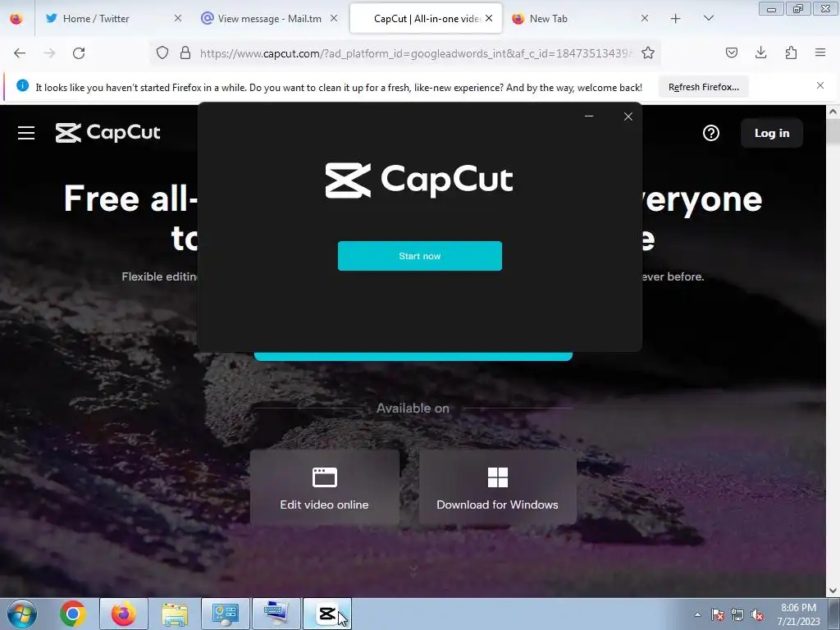
Task: Open the clock showing 8:06 PM
Action: click(798, 614)
